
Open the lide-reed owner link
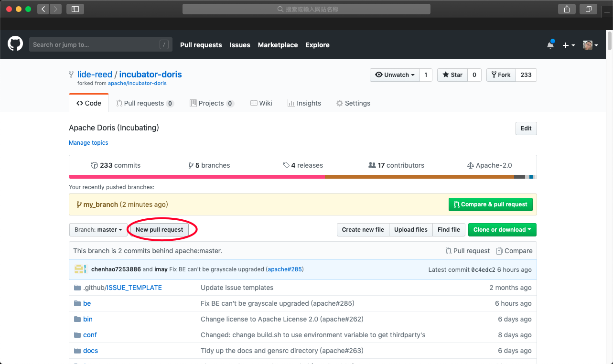tap(95, 75)
